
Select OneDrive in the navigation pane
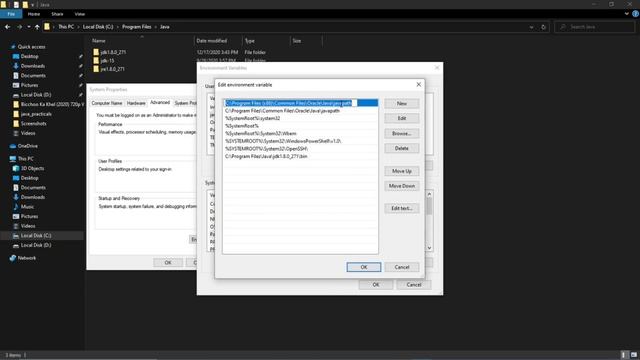click(x=27, y=146)
